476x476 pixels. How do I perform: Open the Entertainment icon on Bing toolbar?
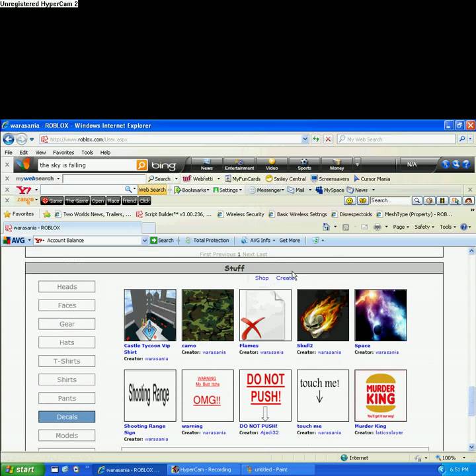[x=239, y=164]
